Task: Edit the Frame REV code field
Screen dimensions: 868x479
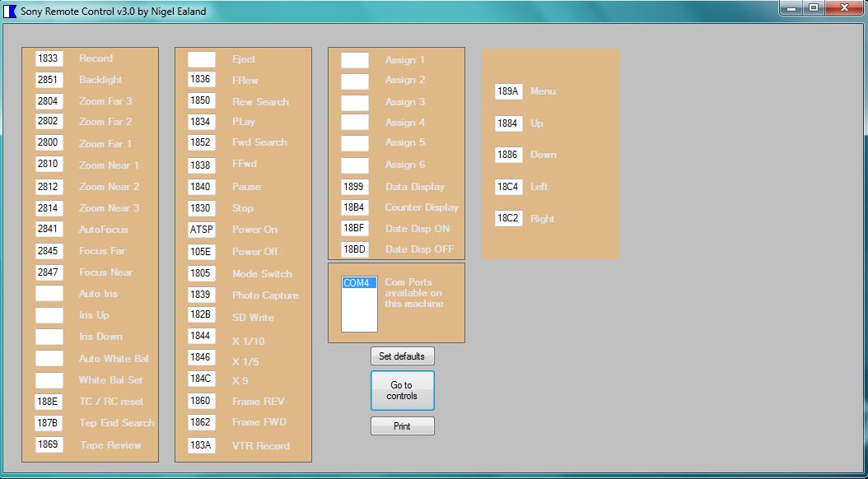Action: (202, 401)
